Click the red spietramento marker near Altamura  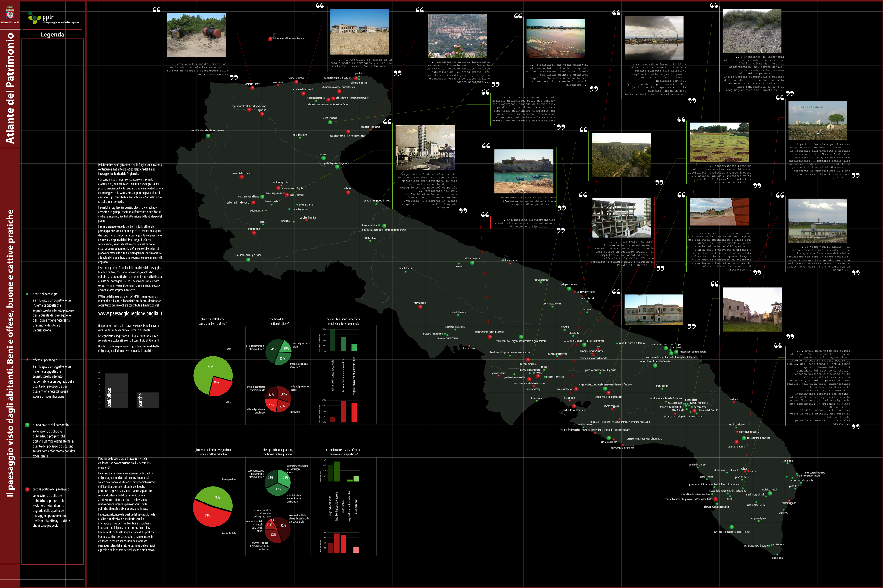point(420,307)
